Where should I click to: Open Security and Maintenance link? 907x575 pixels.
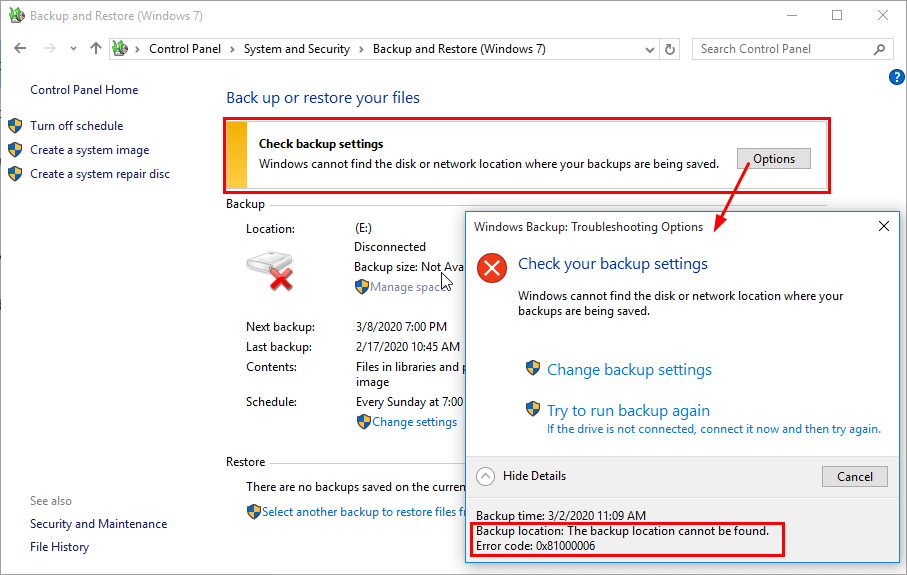tap(98, 524)
